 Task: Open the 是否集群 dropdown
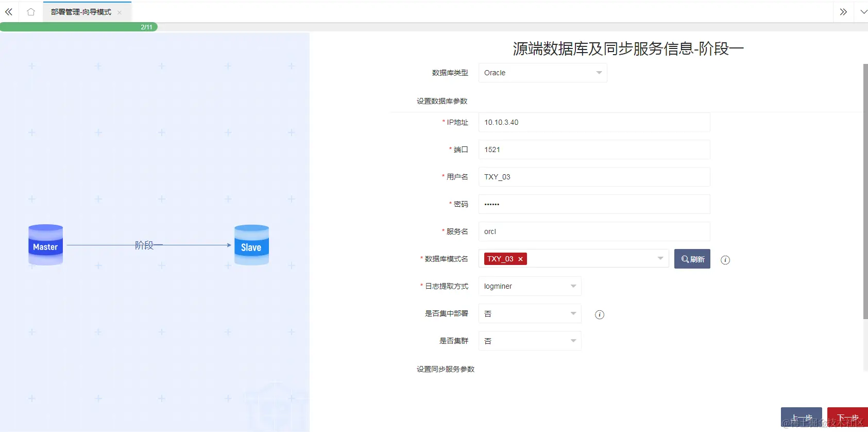point(530,341)
